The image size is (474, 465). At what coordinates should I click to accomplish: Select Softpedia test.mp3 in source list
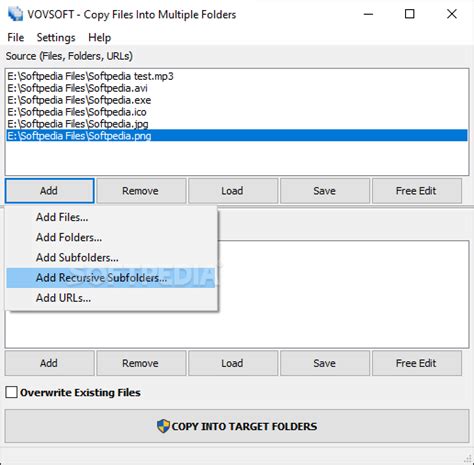pyautogui.click(x=237, y=76)
